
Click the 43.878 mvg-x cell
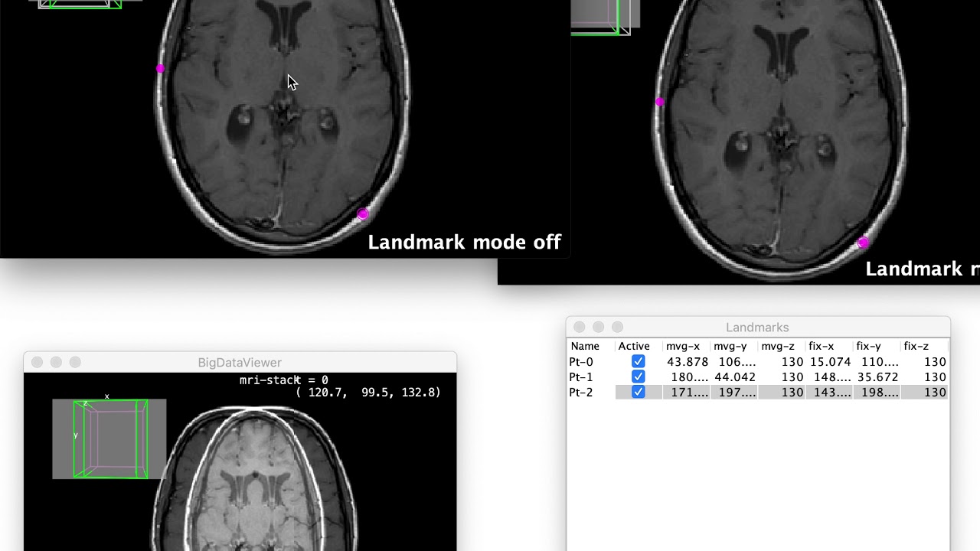688,361
